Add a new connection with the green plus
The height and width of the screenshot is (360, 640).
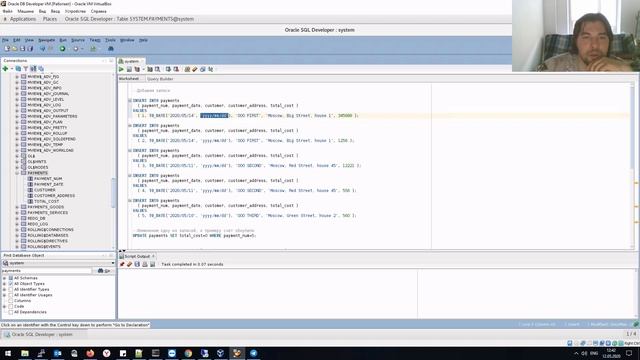[x=5, y=69]
